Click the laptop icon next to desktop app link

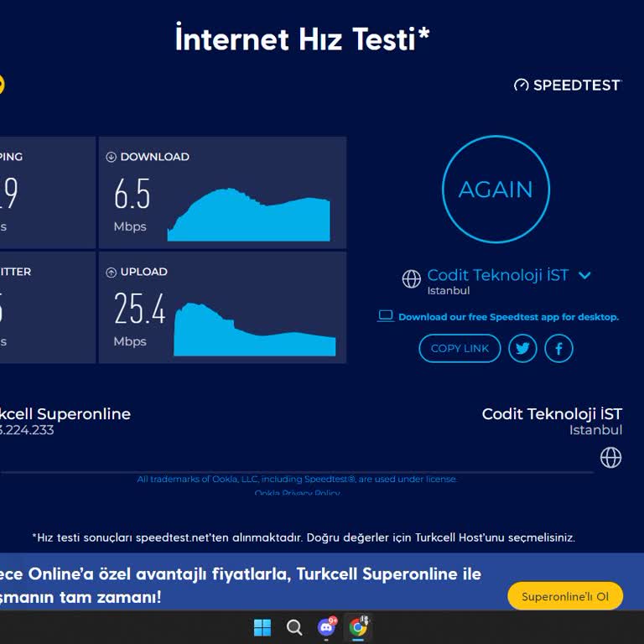[x=386, y=316]
